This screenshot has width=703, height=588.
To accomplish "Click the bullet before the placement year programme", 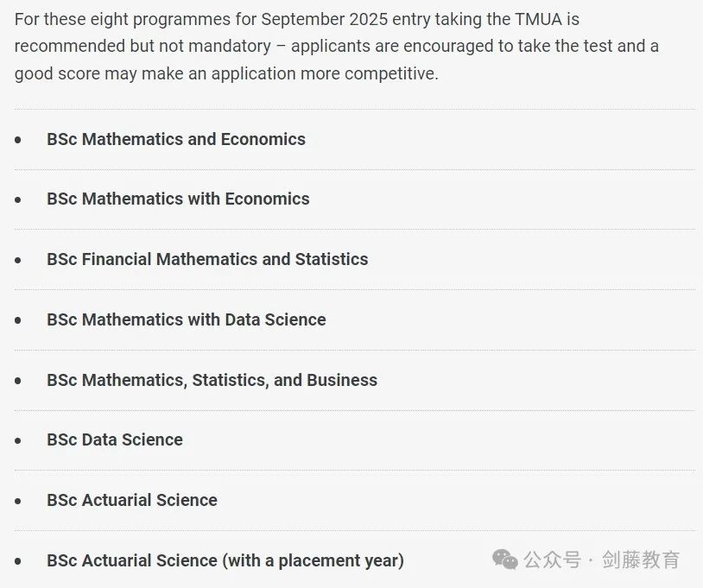I will tap(18, 561).
